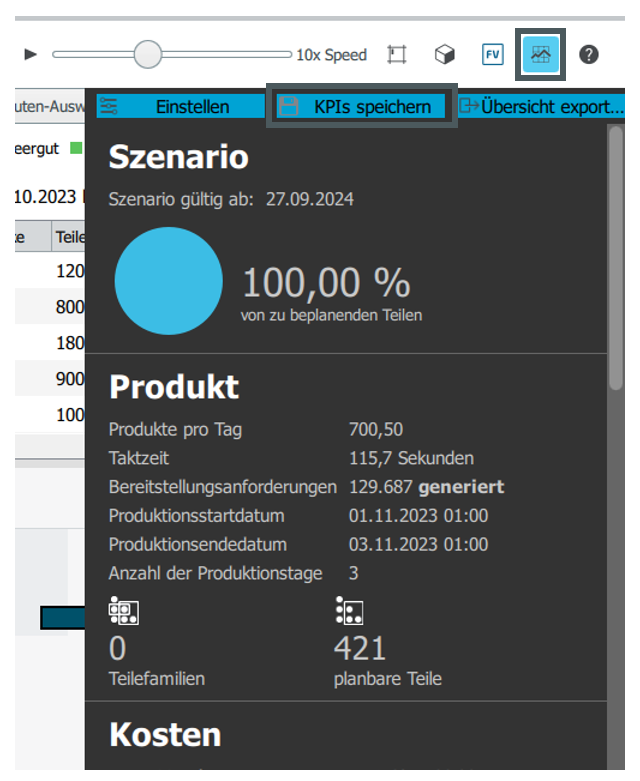Screen dimensions: 640x781
Task: Click the dark teal bar in the chart
Action: [x=62, y=618]
